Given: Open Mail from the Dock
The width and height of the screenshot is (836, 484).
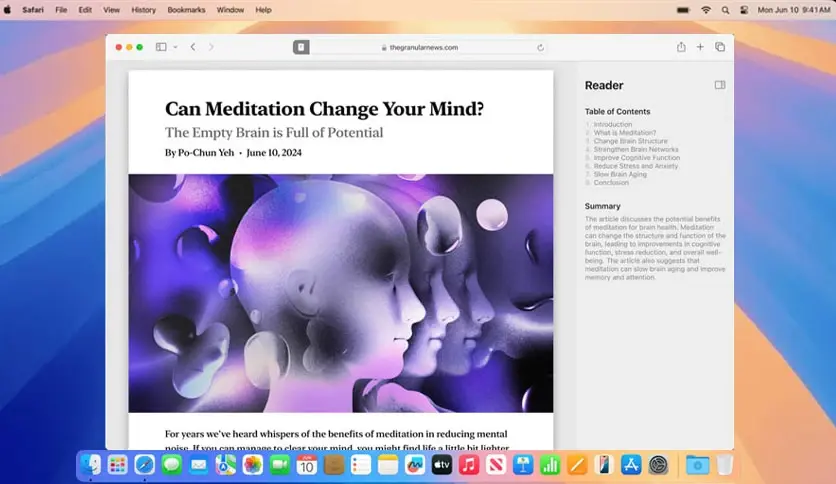Looking at the screenshot, I should click(x=199, y=465).
